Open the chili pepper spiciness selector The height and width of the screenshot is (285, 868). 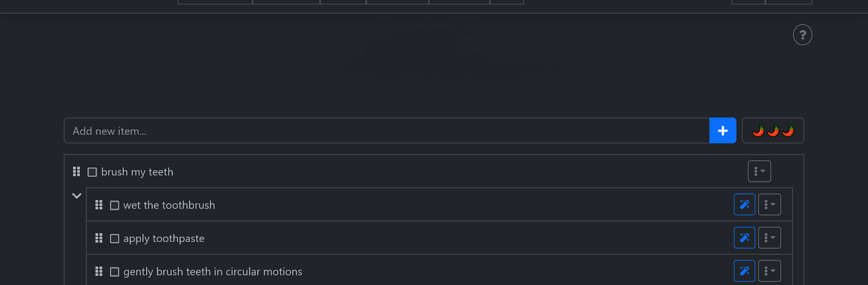[x=773, y=131]
